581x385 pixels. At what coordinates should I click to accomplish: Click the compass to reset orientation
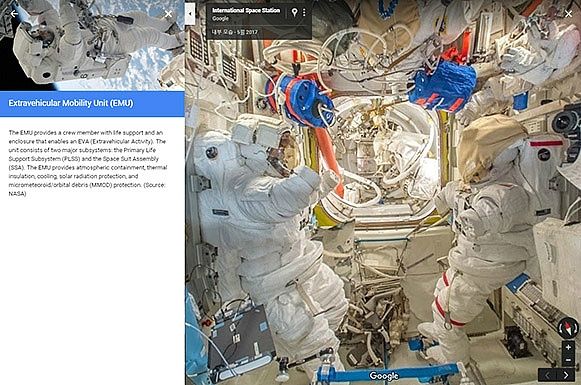tap(568, 328)
